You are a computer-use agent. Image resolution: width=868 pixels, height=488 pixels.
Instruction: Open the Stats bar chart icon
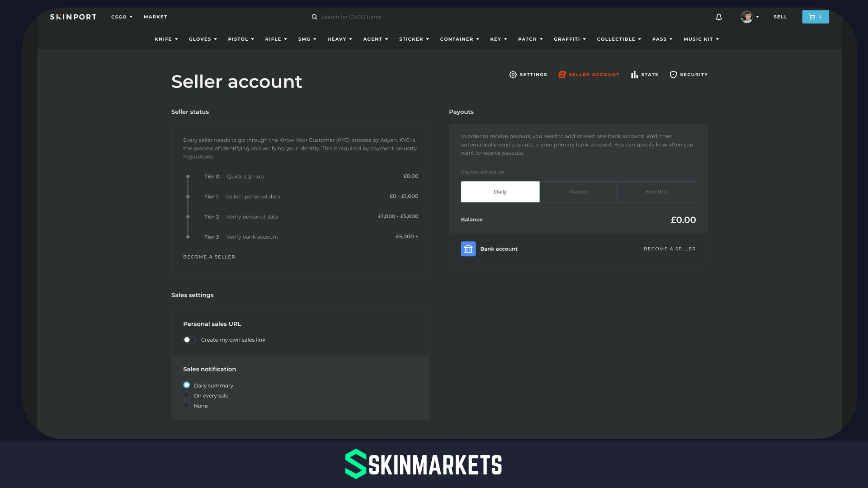[x=634, y=75]
